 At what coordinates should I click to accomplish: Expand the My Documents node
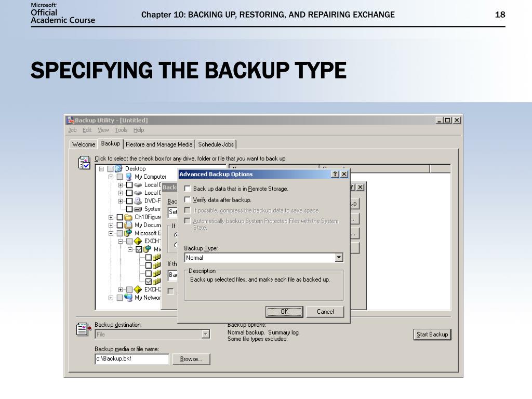click(111, 225)
